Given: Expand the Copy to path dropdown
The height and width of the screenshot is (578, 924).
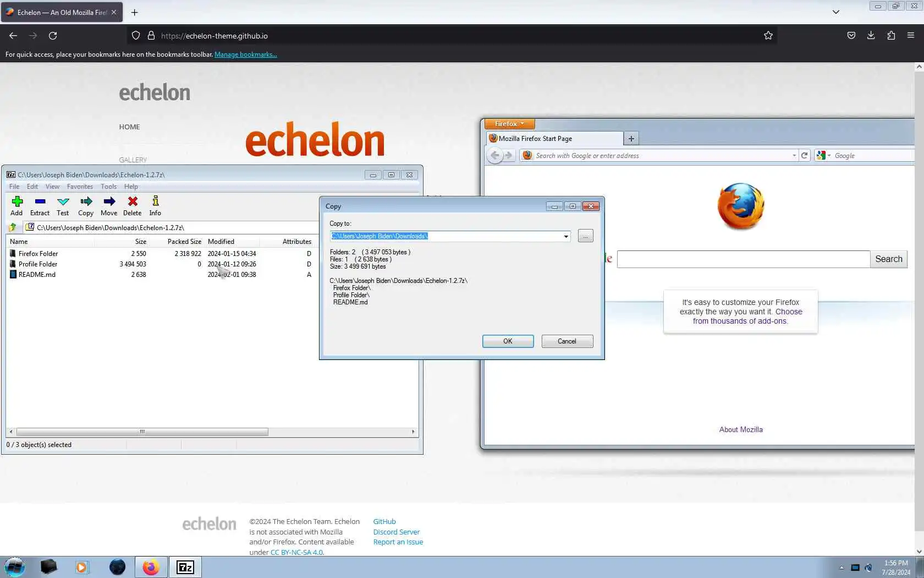Looking at the screenshot, I should 566,236.
